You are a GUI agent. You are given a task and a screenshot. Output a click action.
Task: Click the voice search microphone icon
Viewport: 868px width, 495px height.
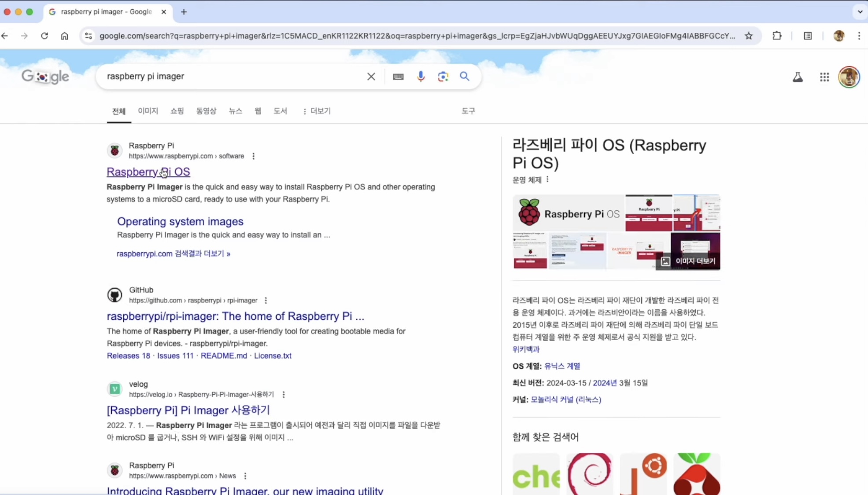421,77
